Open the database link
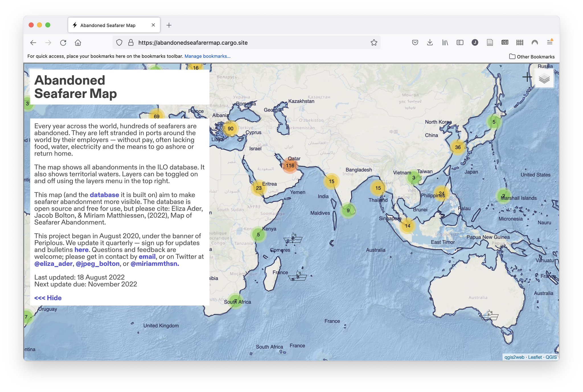The width and height of the screenshot is (583, 392). click(x=104, y=195)
